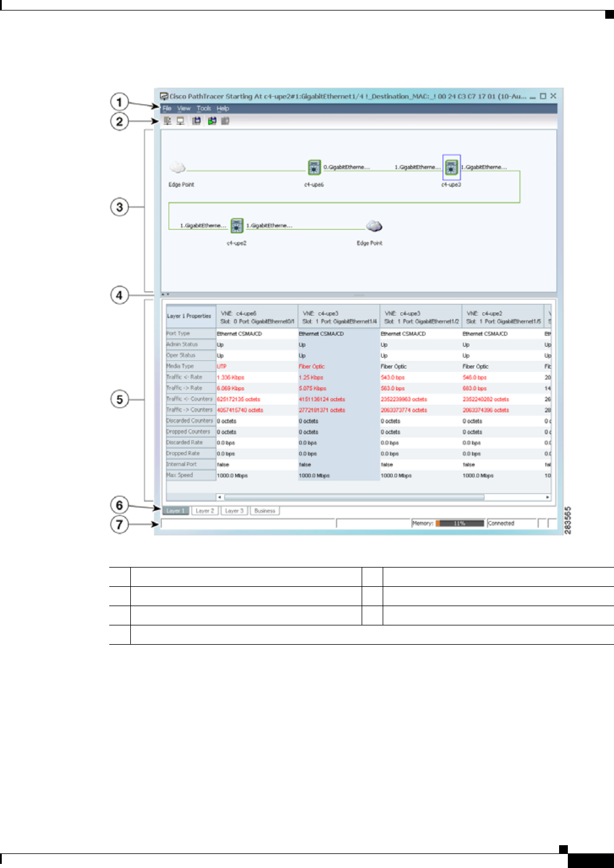Click the Memory 11% usage bar
Image resolution: width=614 pixels, height=868 pixels.
[x=460, y=523]
